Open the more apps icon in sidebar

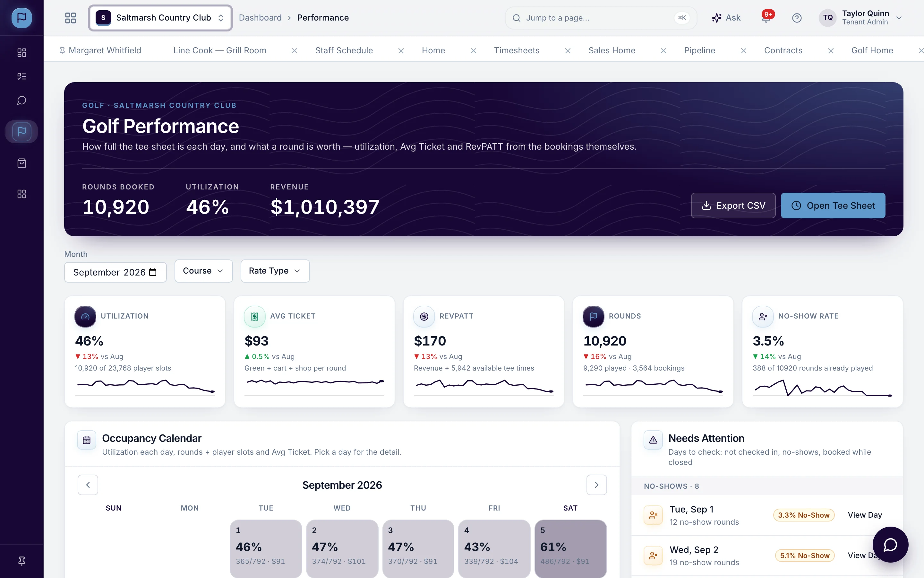22,194
